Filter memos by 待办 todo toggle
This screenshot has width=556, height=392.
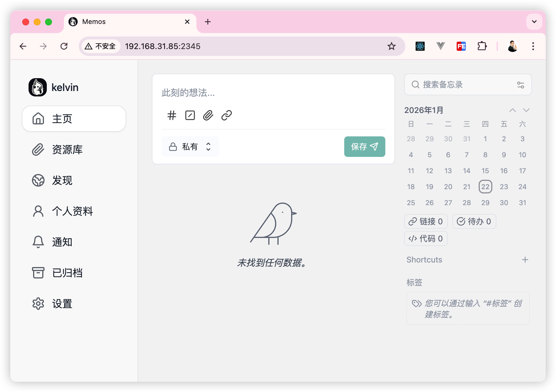tap(474, 221)
